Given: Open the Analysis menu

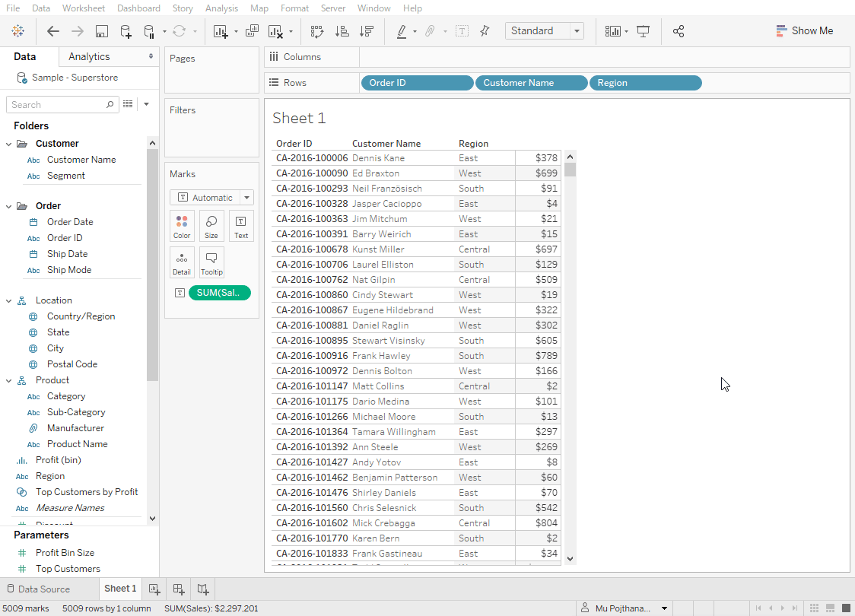Looking at the screenshot, I should tap(221, 8).
